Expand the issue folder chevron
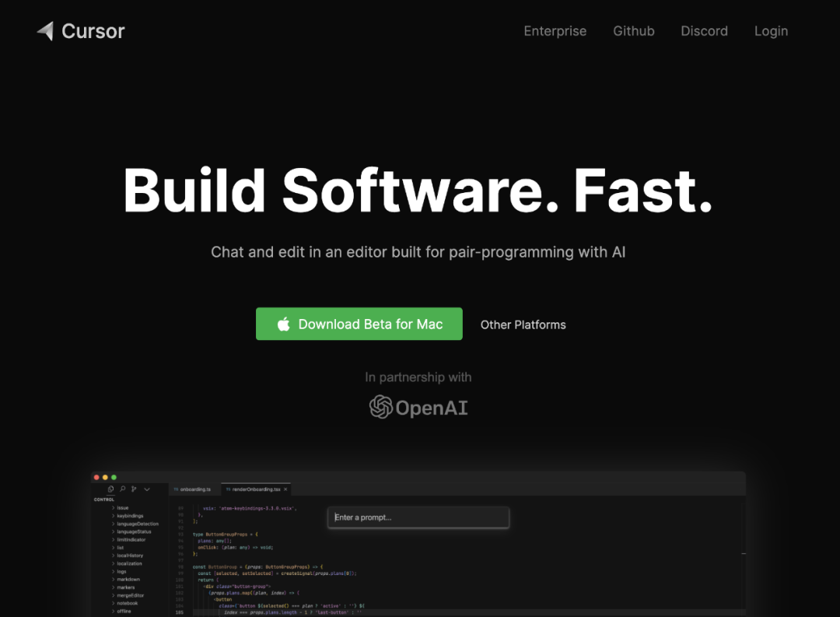The width and height of the screenshot is (840, 617). point(113,507)
